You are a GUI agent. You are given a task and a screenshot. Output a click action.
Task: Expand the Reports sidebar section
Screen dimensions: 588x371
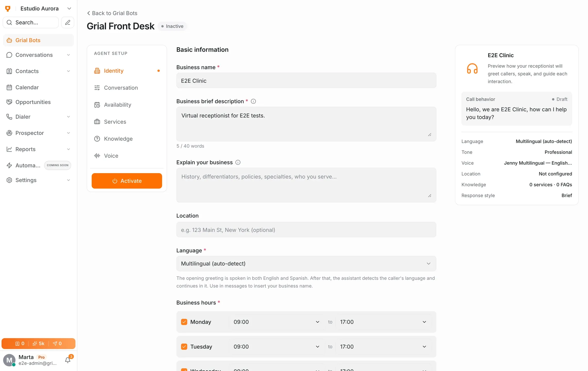coord(68,149)
